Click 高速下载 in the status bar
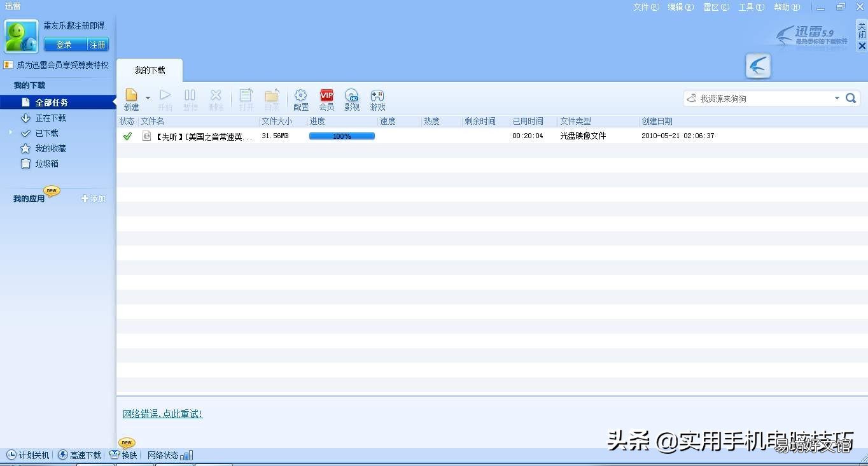Image resolution: width=868 pixels, height=466 pixels. (80, 455)
